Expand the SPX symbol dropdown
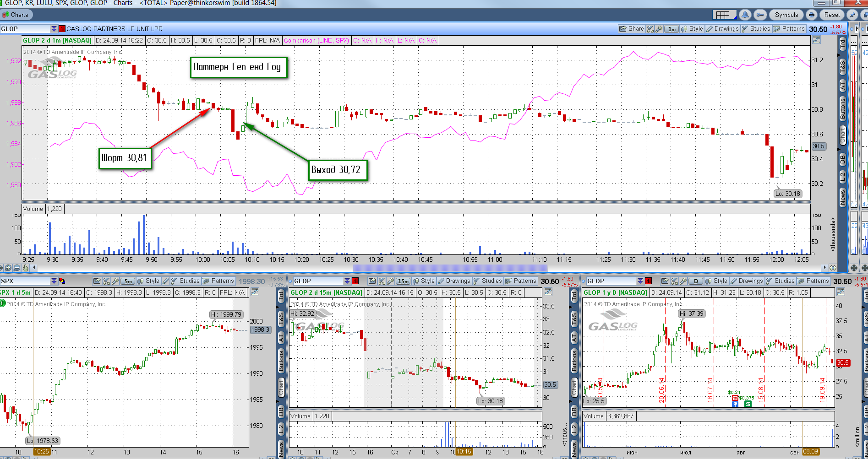 click(54, 281)
